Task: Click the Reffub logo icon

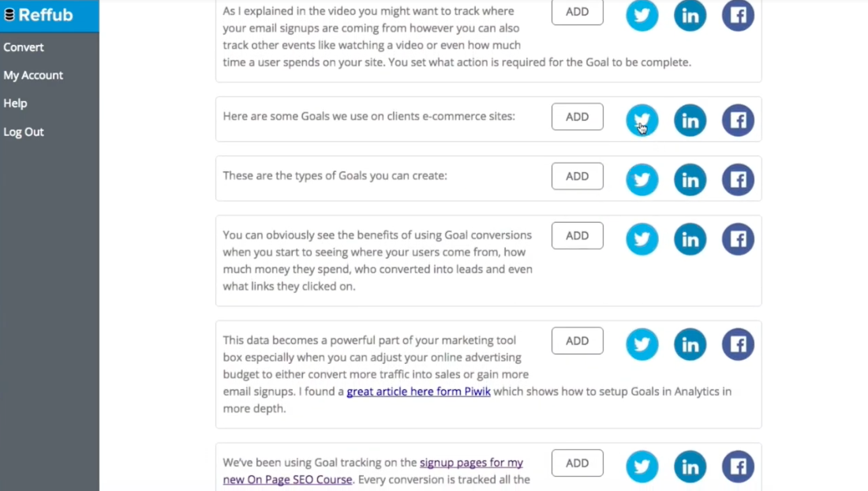Action: [9, 15]
